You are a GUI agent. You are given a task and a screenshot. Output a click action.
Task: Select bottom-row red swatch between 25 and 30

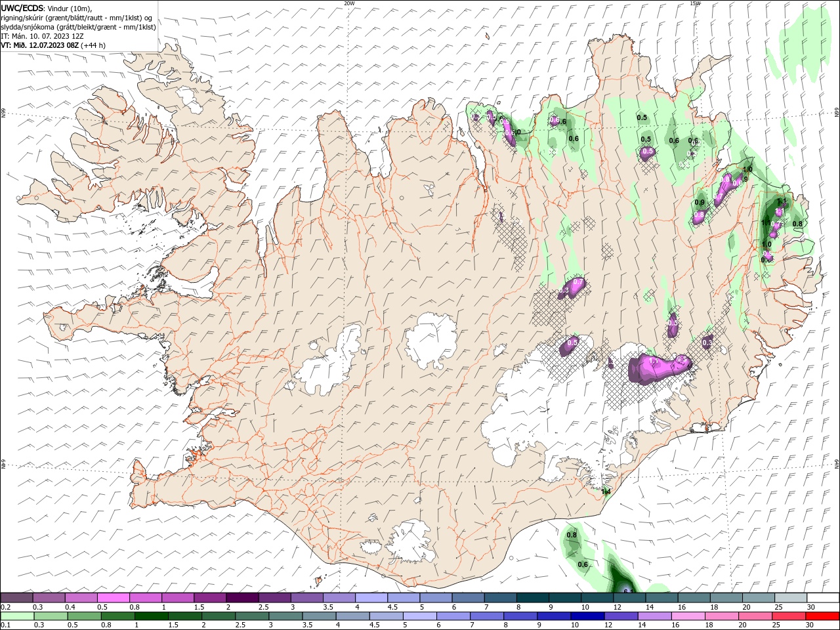(789, 616)
